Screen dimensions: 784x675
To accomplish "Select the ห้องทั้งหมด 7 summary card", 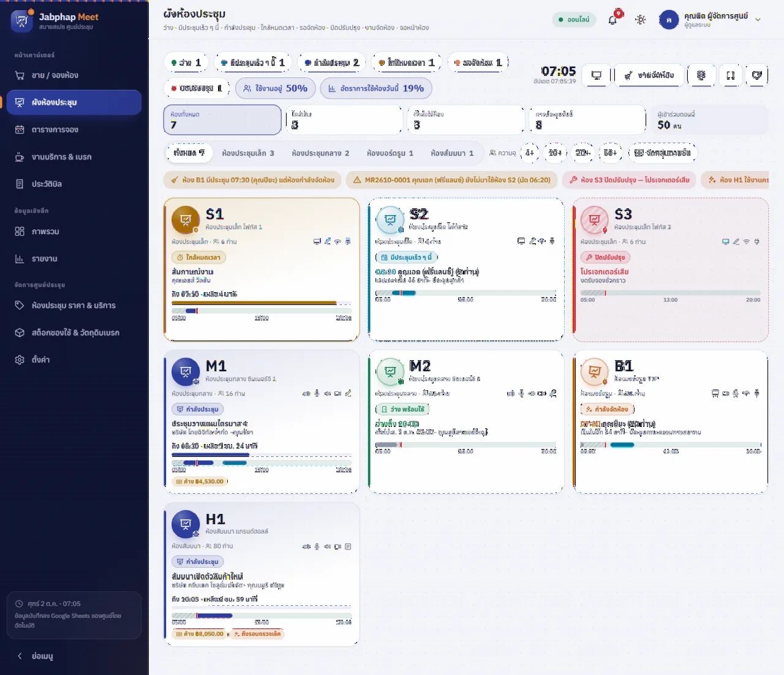I will pos(222,120).
